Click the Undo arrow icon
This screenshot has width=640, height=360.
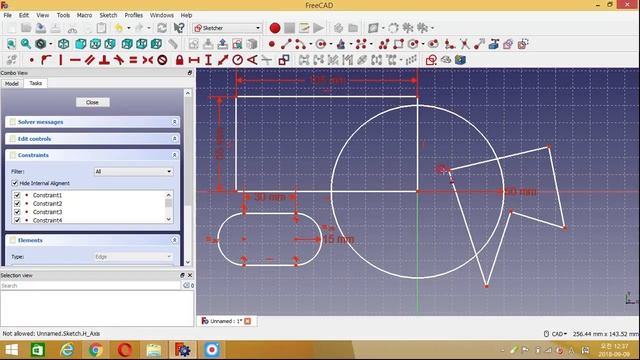coord(119,28)
